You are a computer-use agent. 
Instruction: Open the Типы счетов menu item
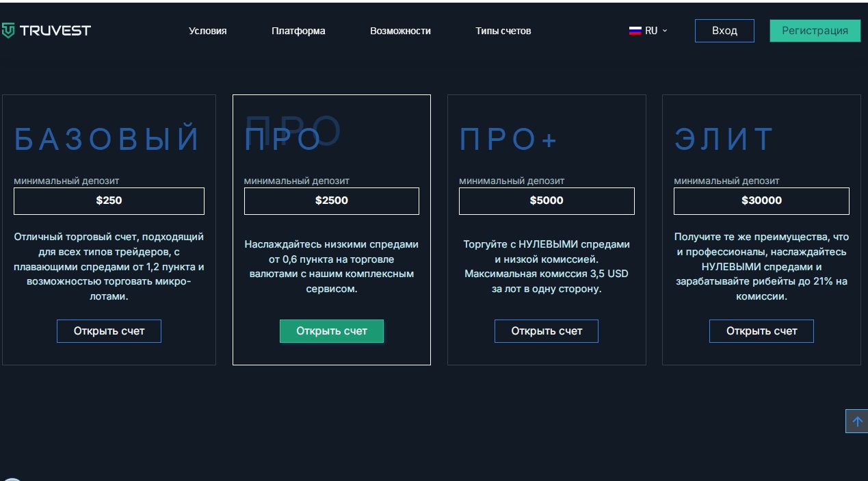click(x=503, y=31)
